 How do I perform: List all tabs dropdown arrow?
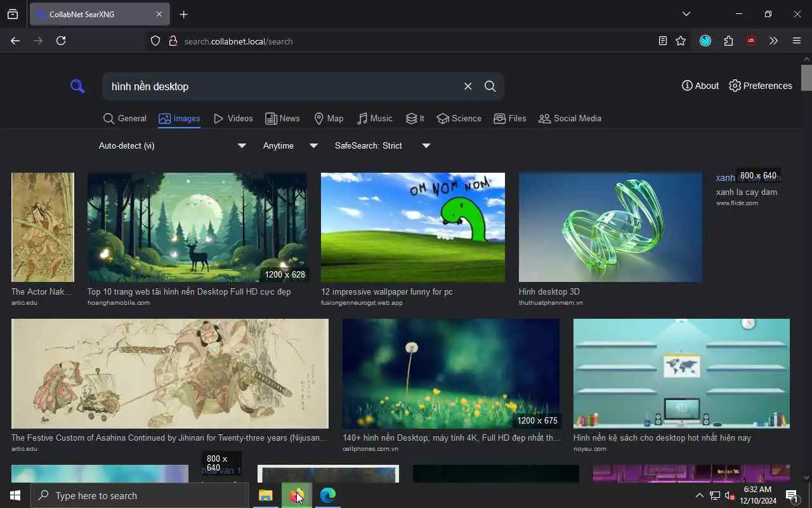pos(686,14)
